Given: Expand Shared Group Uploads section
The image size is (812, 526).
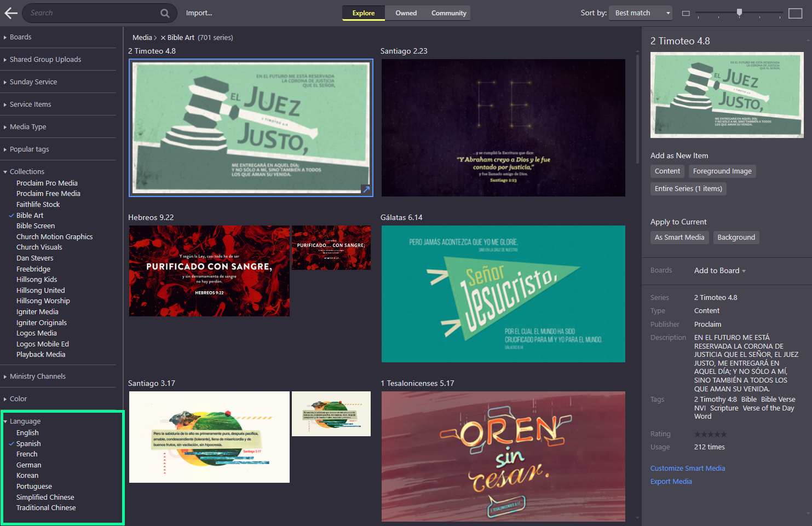Looking at the screenshot, I should pyautogui.click(x=45, y=60).
